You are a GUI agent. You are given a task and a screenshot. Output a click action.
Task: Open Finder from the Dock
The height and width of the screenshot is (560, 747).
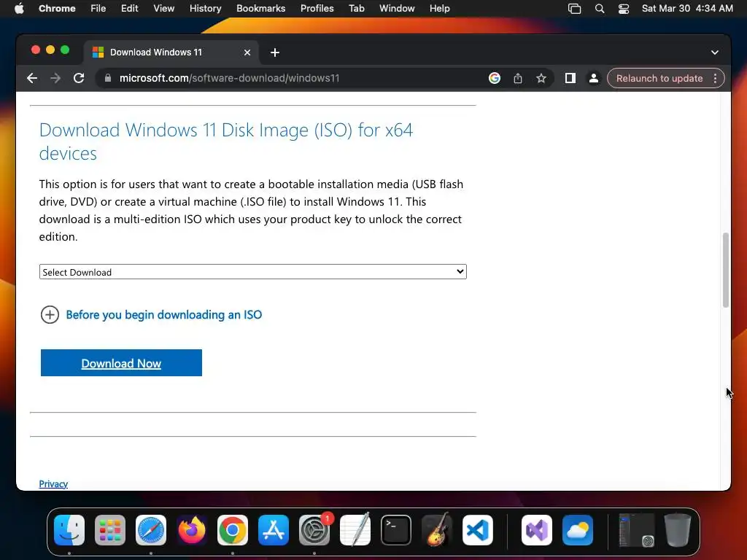(69, 530)
